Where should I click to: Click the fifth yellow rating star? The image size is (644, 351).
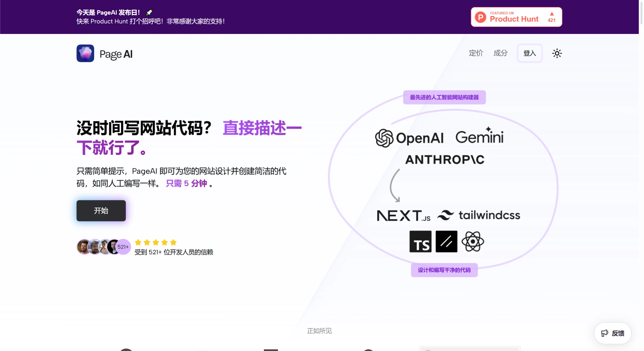click(x=173, y=242)
